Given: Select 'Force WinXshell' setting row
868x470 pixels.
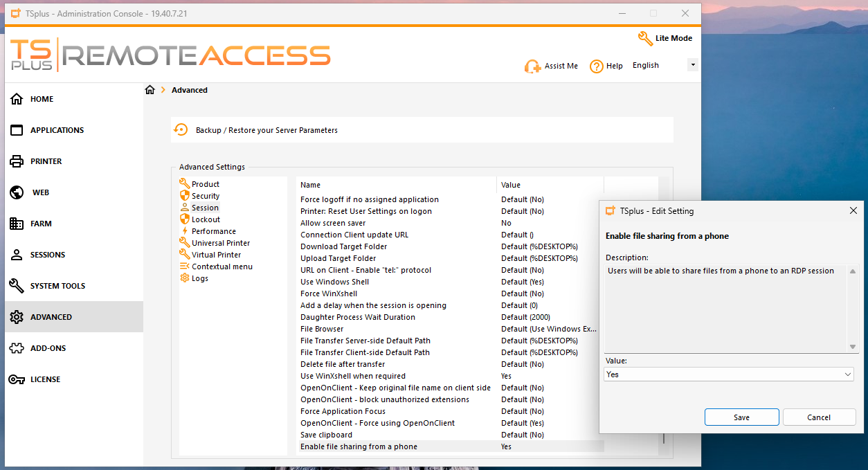Looking at the screenshot, I should click(450, 293).
